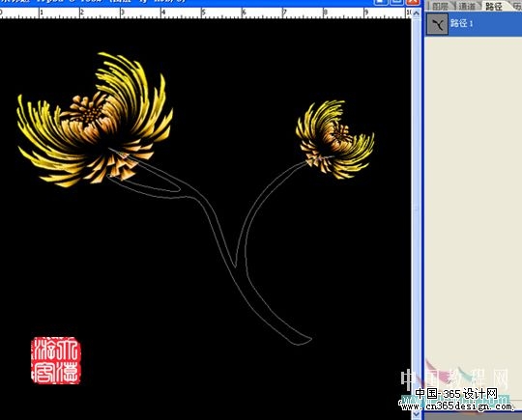Click the large yellow chrysanthemum on the canvas
The width and height of the screenshot is (522, 420).
(x=95, y=120)
